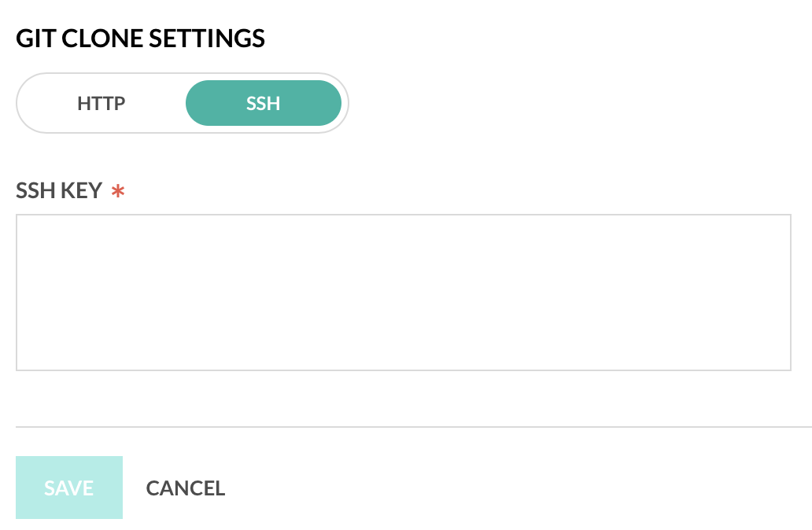
Task: Select the SSH clone option
Action: point(263,103)
